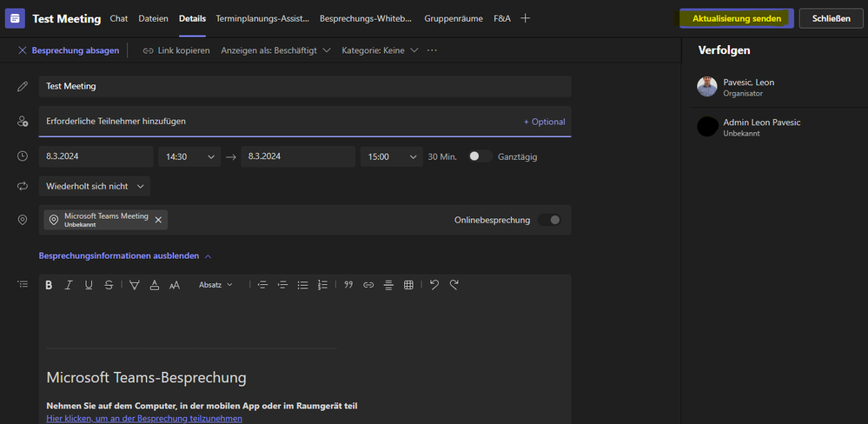Insert a table in the editor

tap(408, 284)
